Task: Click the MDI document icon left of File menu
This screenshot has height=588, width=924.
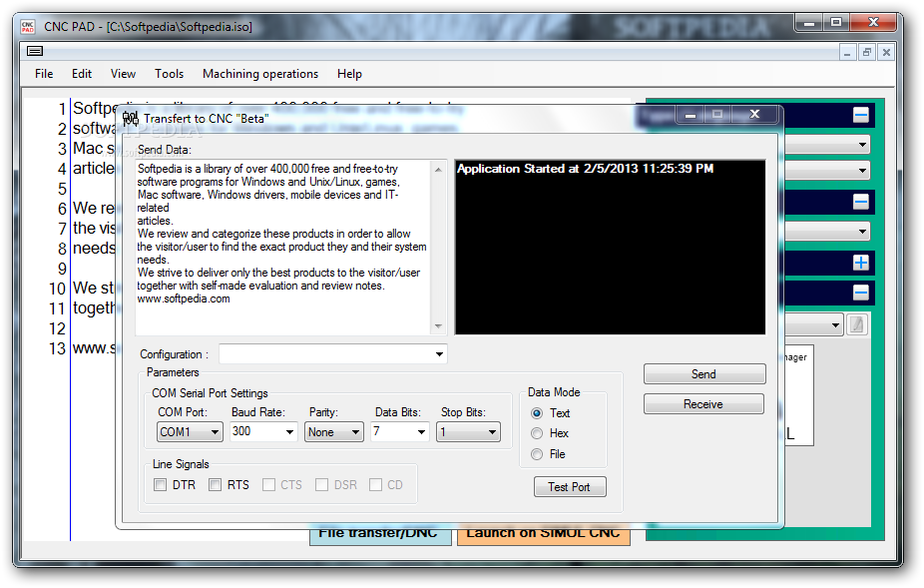Action: tap(35, 51)
